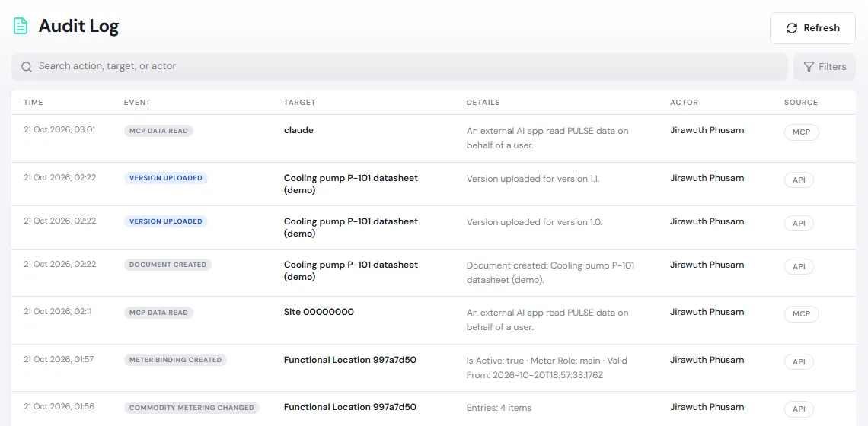Click the MCP source tag in claude row
The height and width of the screenshot is (426, 868).
tap(801, 133)
